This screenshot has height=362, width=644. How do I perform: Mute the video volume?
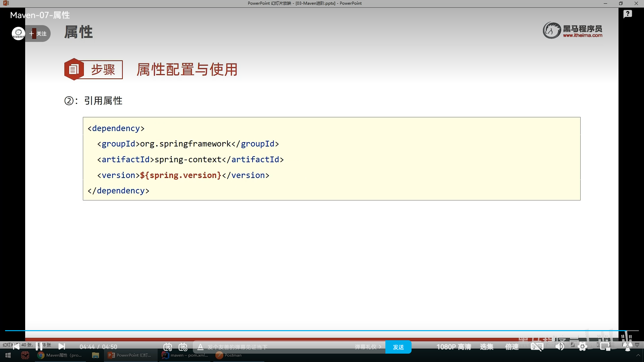coord(559,347)
